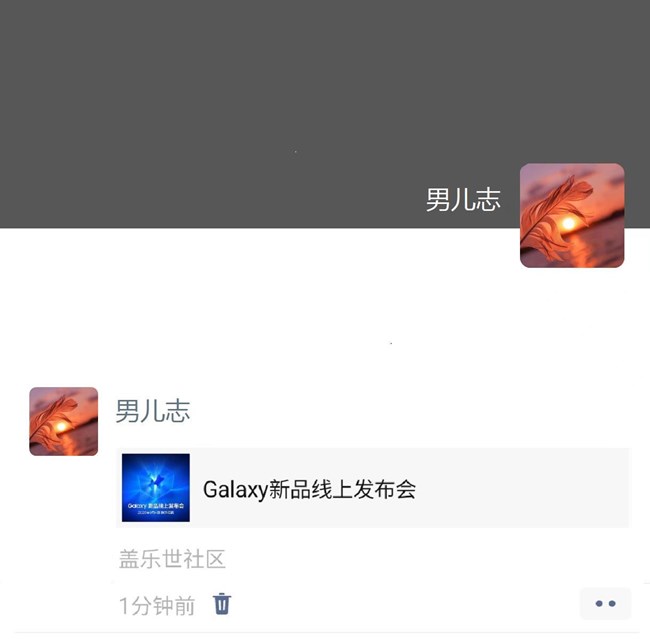Tap the feather sunset avatar on cover
The height and width of the screenshot is (639, 650).
coord(572,215)
